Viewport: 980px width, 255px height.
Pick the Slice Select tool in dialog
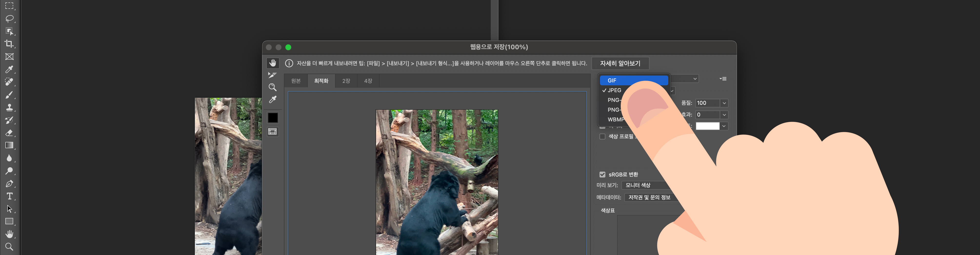(272, 75)
